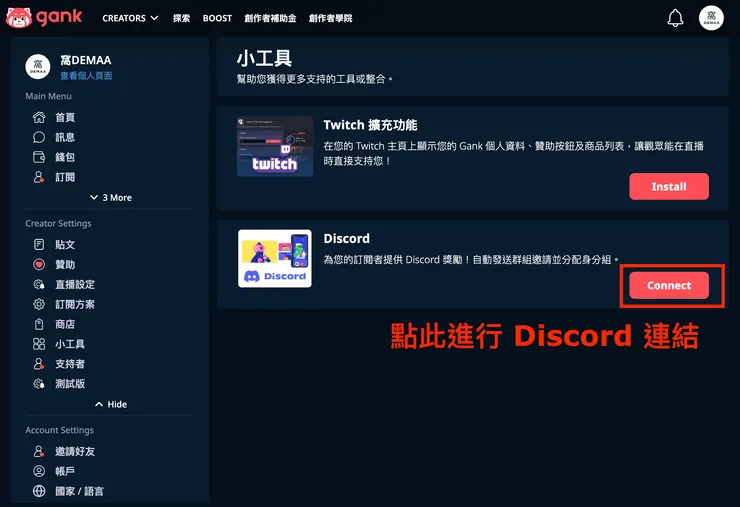Click the home icon beside 首頁
Image resolution: width=740 pixels, height=507 pixels.
click(39, 117)
